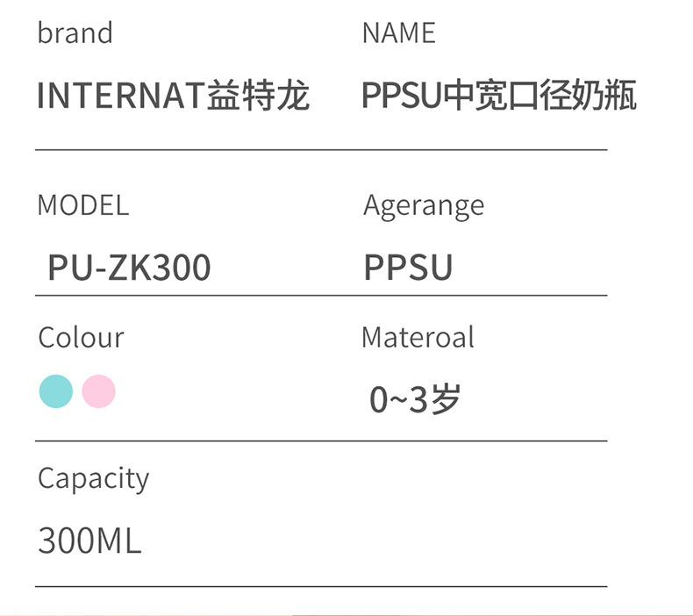
Task: Select the pink colour swatch
Action: [x=98, y=391]
